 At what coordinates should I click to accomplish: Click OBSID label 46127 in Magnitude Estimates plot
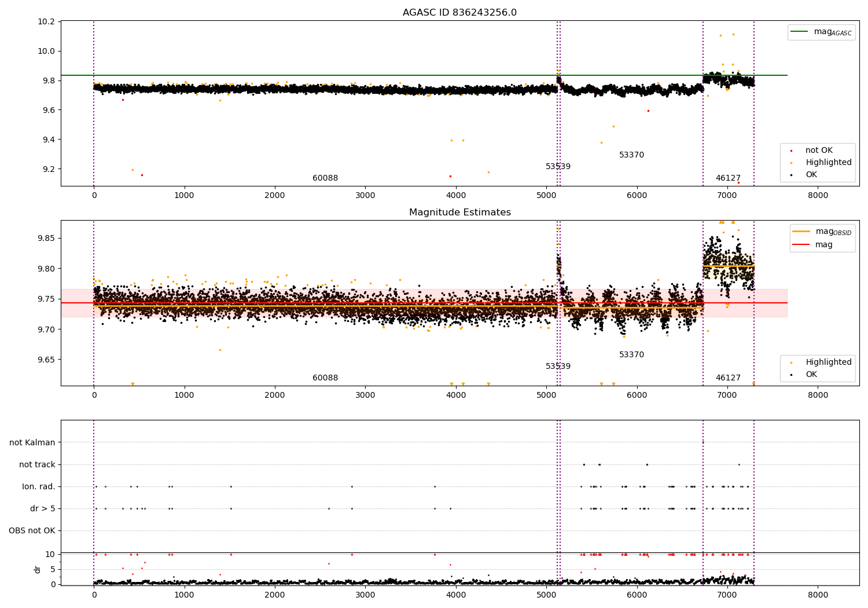728,378
